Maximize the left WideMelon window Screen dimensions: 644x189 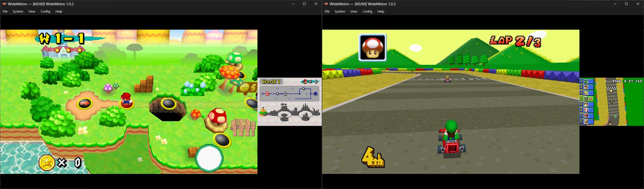pos(304,4)
